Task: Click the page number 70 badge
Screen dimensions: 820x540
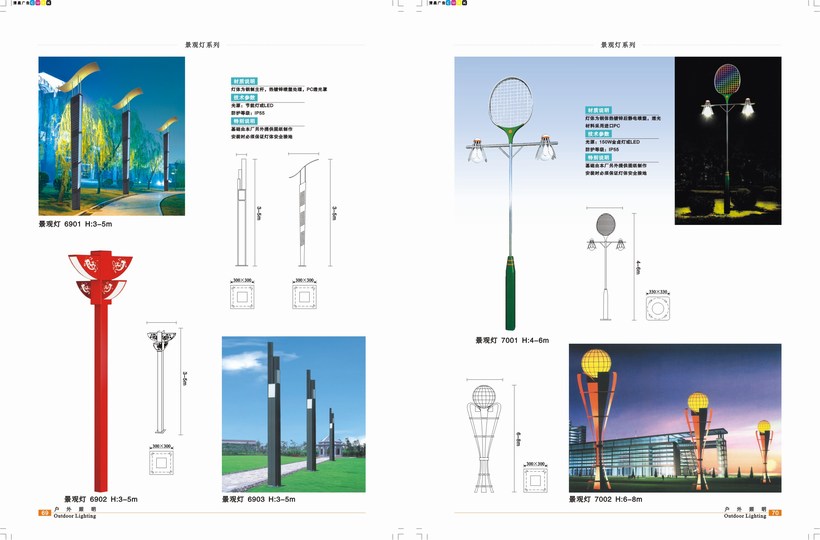Action: [x=775, y=513]
